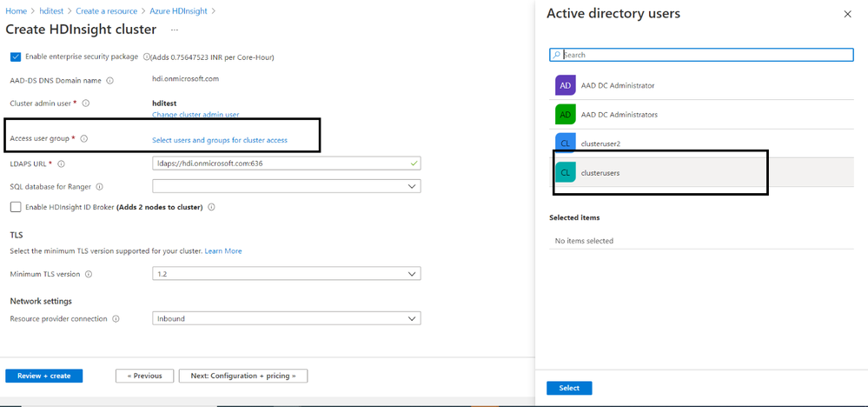Image resolution: width=868 pixels, height=407 pixels.
Task: Select the clusteruser2 entry
Action: coord(701,143)
